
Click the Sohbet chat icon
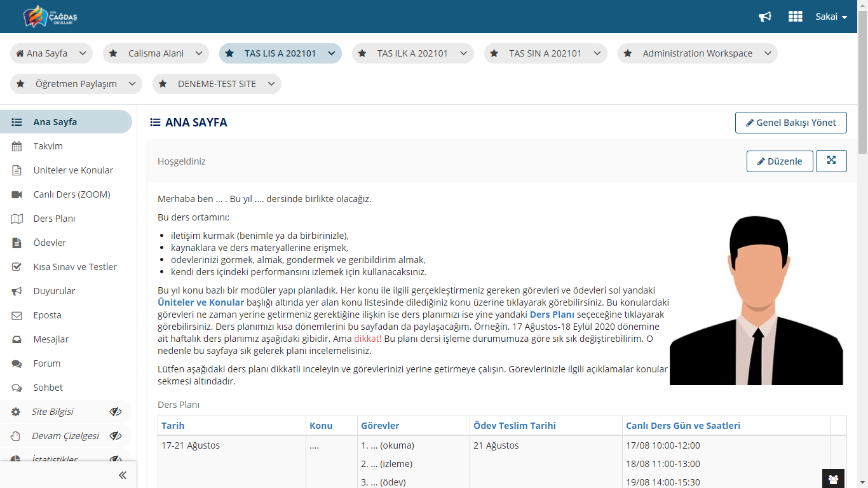click(x=17, y=388)
